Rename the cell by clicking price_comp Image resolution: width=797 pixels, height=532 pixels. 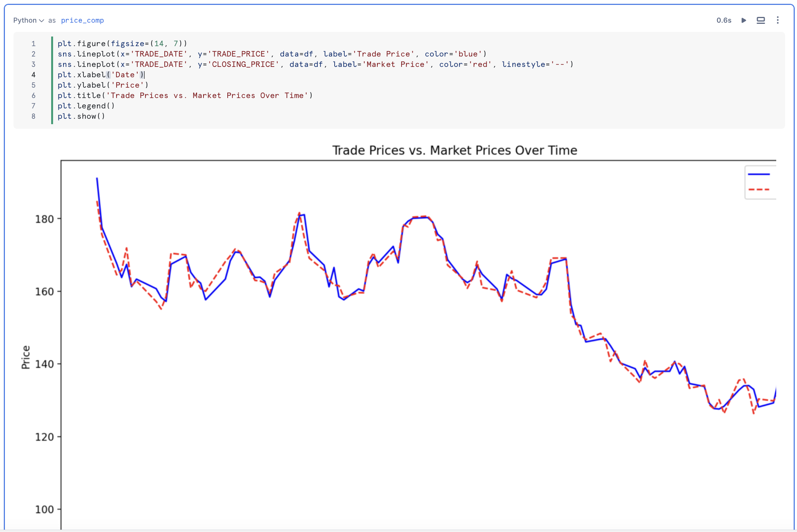tap(82, 20)
